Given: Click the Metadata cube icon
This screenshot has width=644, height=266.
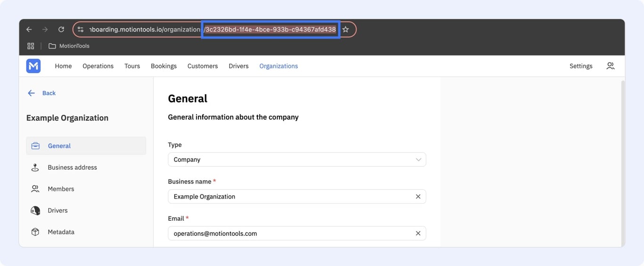Looking at the screenshot, I should [35, 232].
